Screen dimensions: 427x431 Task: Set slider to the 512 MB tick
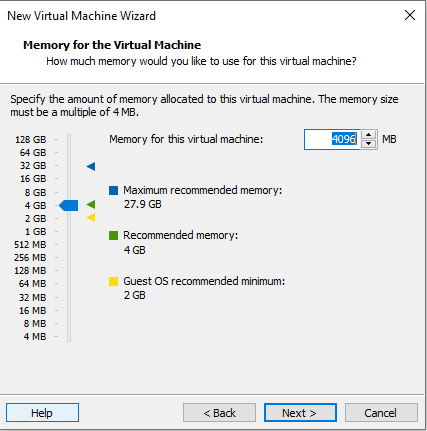[x=69, y=244]
